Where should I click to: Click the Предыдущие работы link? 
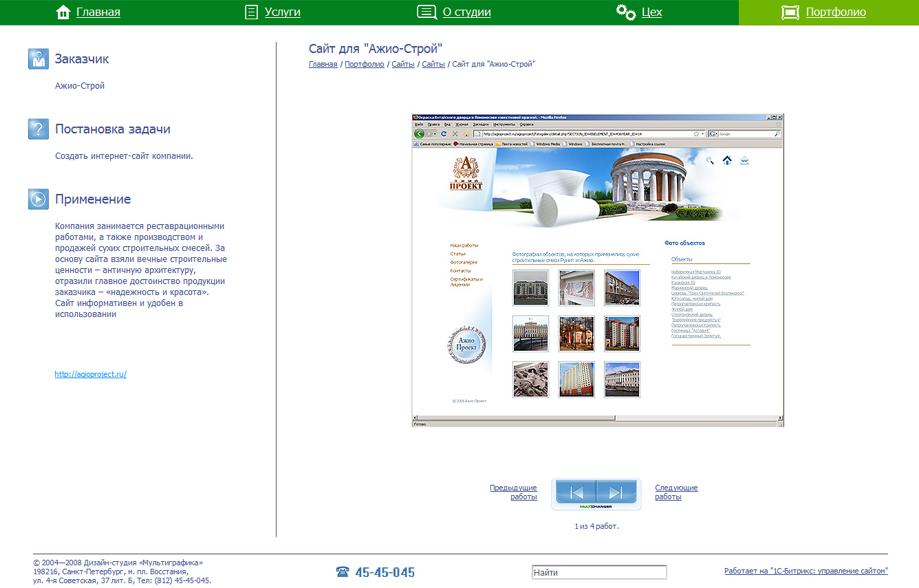point(514,492)
